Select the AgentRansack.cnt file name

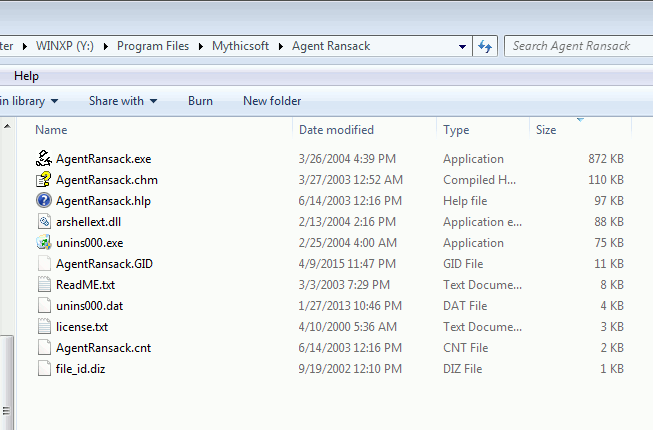pyautogui.click(x=104, y=348)
